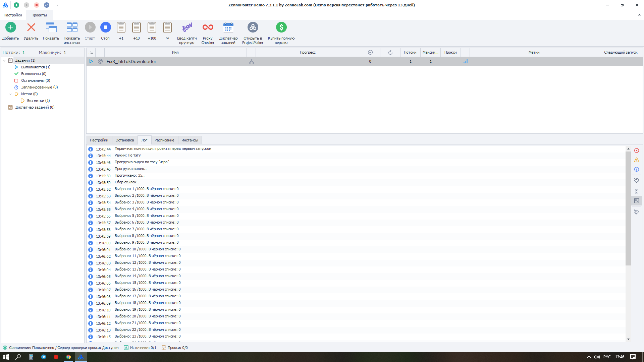Toggle warning messages filter in log
This screenshot has height=362, width=644.
(x=636, y=160)
